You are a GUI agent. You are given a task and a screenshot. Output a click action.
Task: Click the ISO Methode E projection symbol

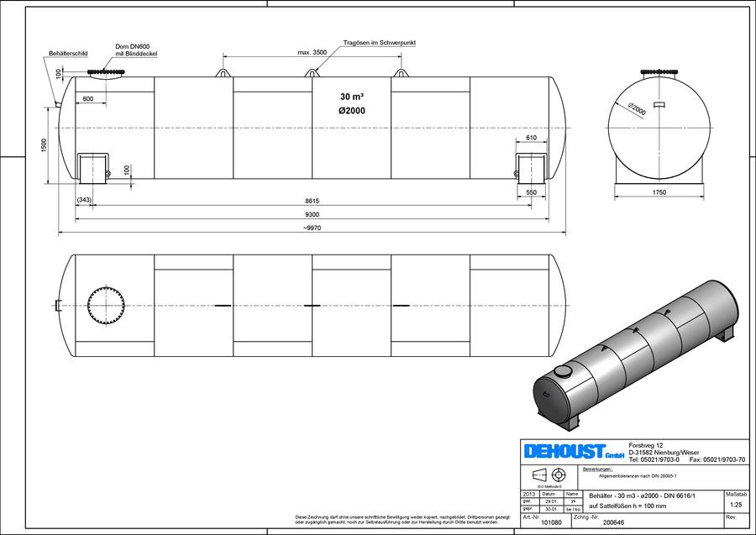(x=549, y=475)
